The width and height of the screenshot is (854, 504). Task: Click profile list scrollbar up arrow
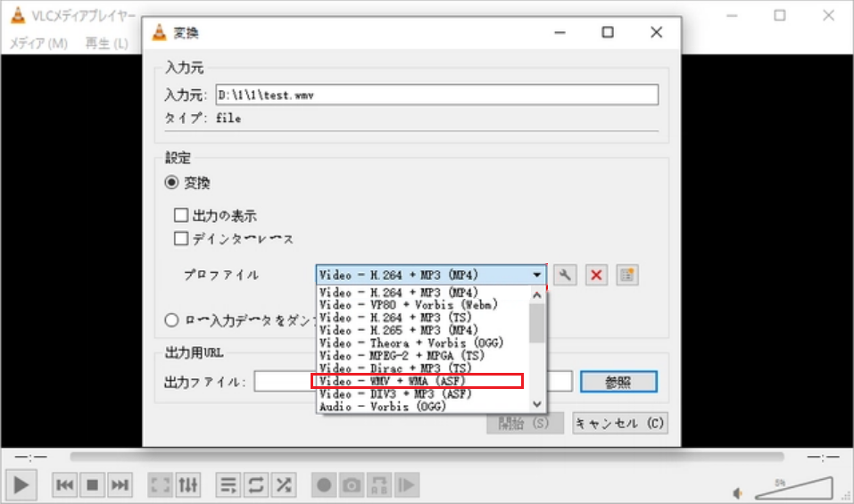pos(537,295)
